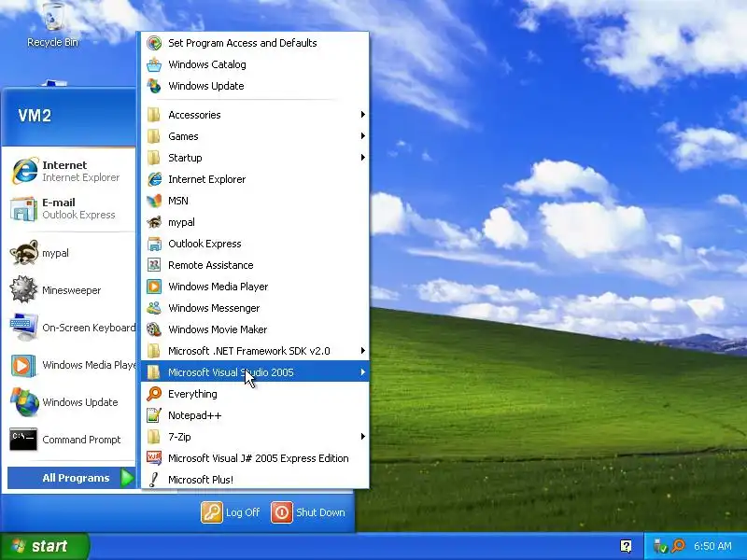The image size is (747, 560).
Task: Select Microsoft Visual Studio 2005 menu entry
Action: [x=255, y=372]
